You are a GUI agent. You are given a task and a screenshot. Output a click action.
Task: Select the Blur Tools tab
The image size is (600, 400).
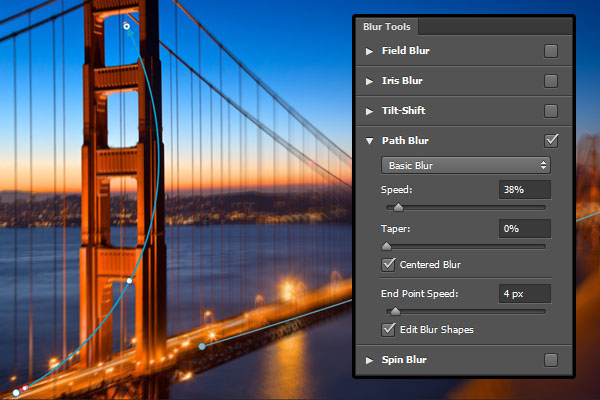pyautogui.click(x=386, y=27)
